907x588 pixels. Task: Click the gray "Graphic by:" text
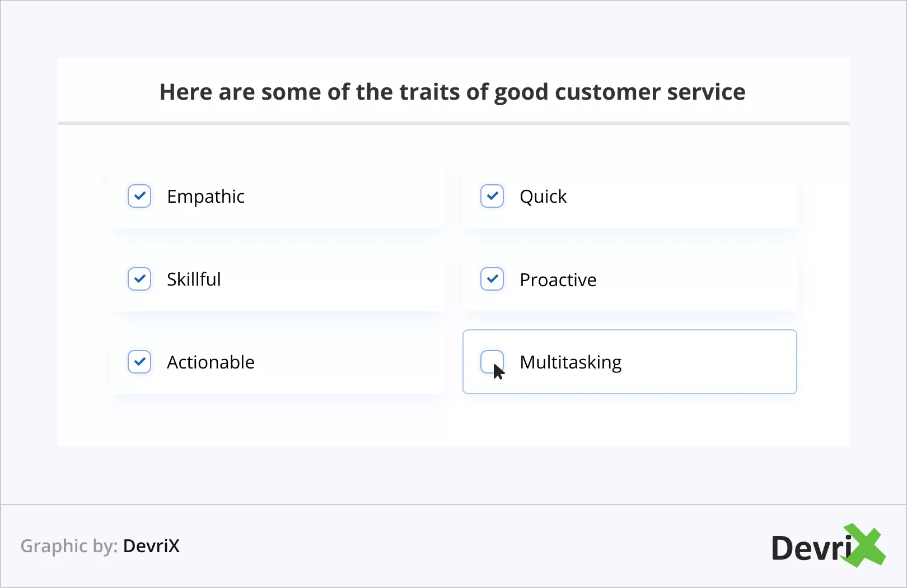point(69,546)
